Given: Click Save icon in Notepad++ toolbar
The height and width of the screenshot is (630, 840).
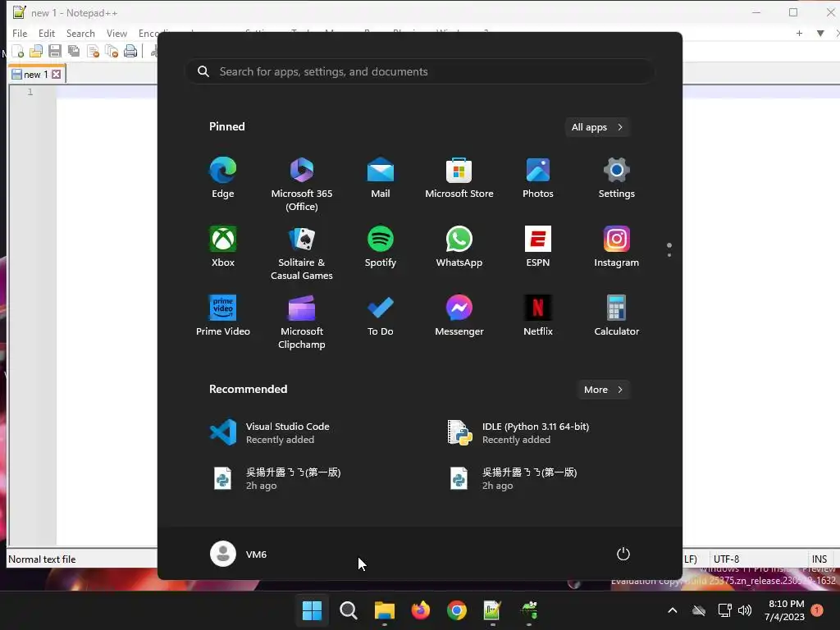Looking at the screenshot, I should click(55, 52).
